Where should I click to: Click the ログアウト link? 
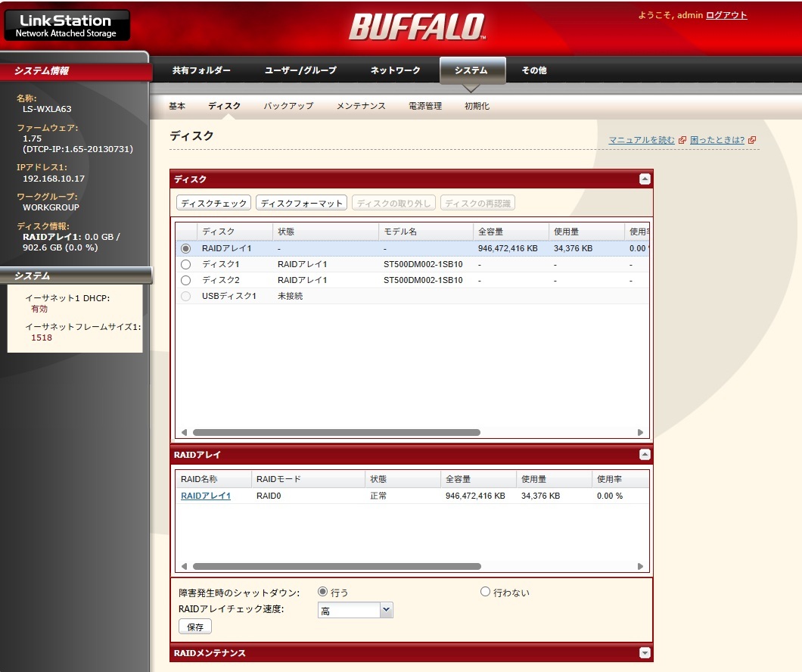click(x=726, y=15)
